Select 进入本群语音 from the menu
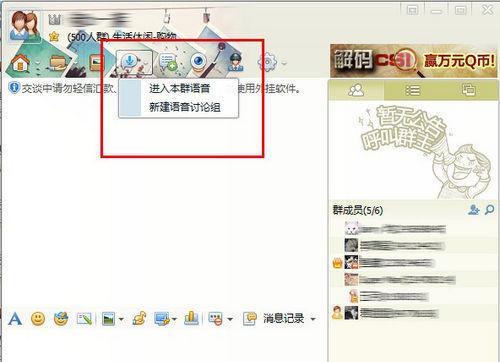 point(179,88)
